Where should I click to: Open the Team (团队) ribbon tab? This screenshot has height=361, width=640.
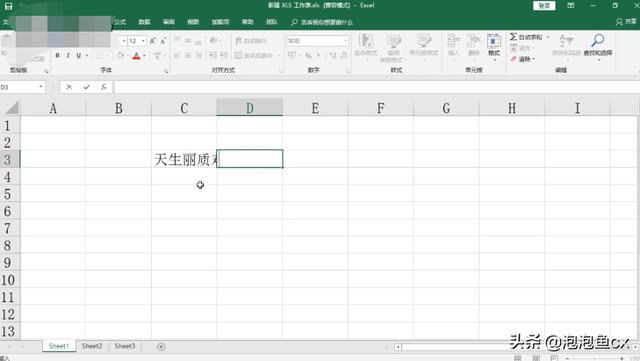tap(272, 22)
